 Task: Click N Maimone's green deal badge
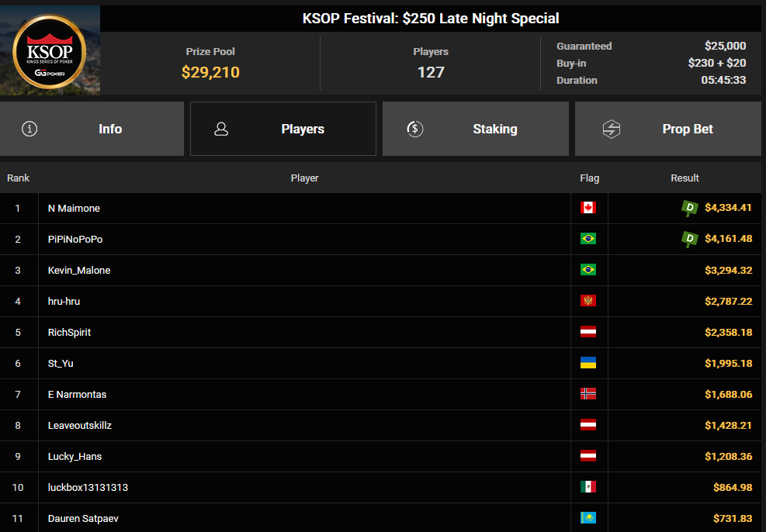[x=690, y=209]
